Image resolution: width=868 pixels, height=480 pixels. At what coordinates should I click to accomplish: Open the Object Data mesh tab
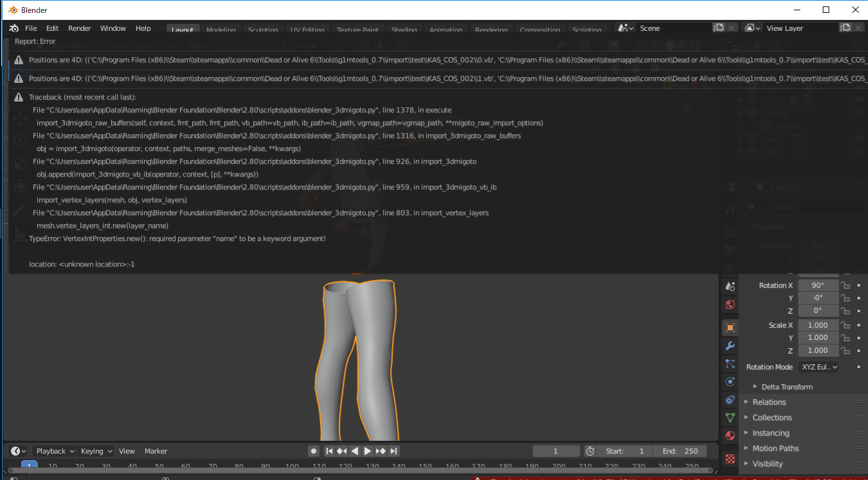tap(730, 418)
